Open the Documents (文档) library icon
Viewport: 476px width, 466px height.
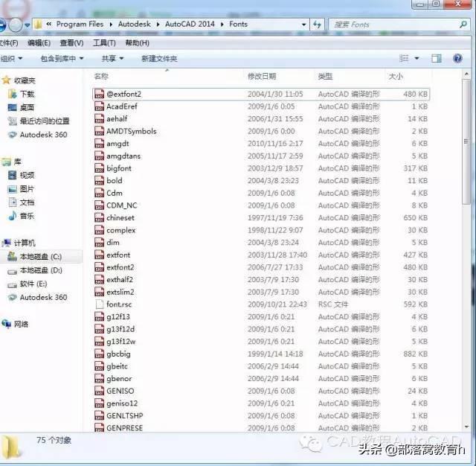(x=13, y=202)
